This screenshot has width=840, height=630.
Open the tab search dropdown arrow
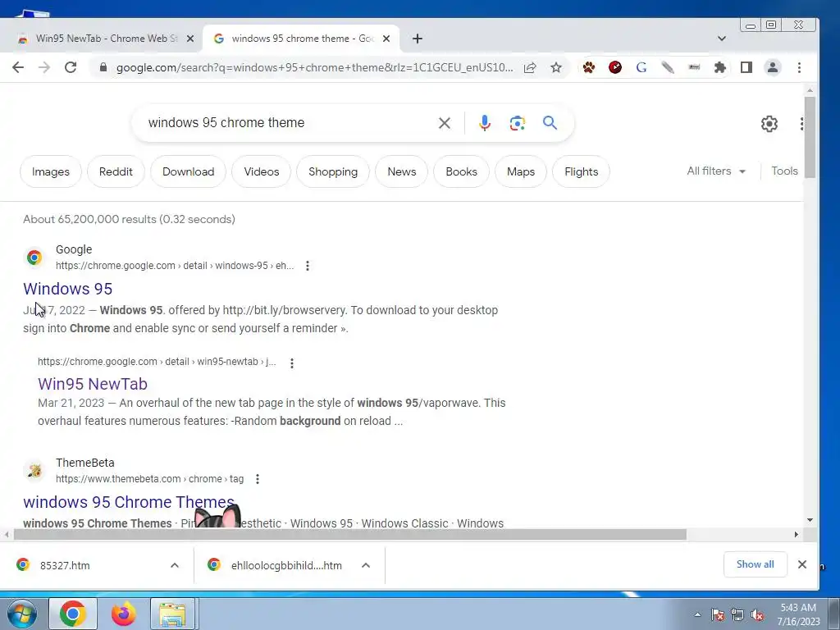[722, 39]
